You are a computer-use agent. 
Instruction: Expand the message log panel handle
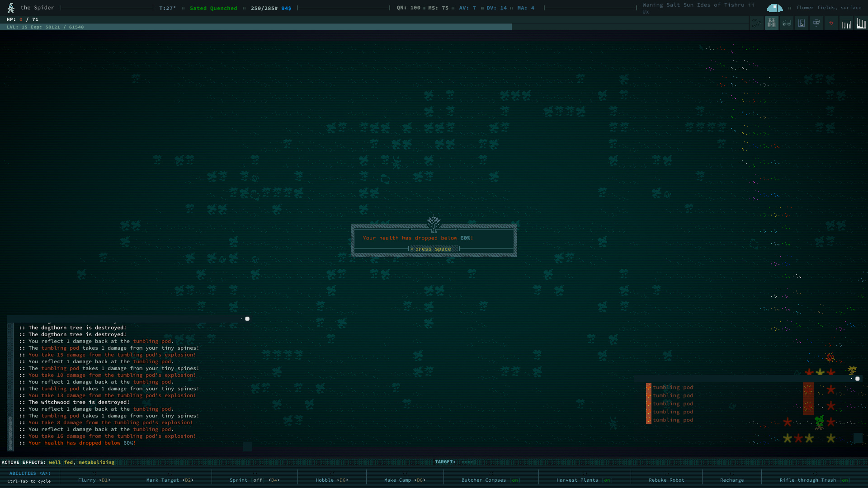tap(247, 319)
